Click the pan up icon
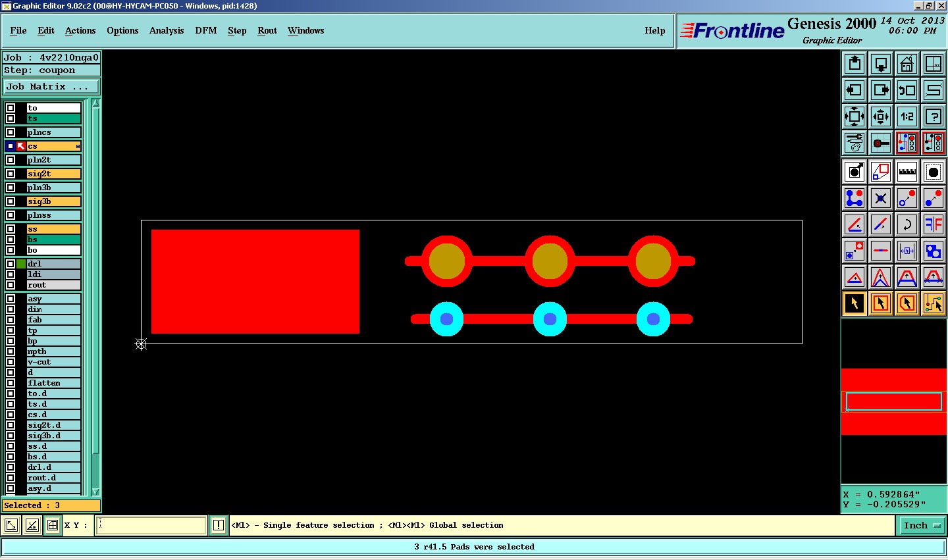 (855, 64)
